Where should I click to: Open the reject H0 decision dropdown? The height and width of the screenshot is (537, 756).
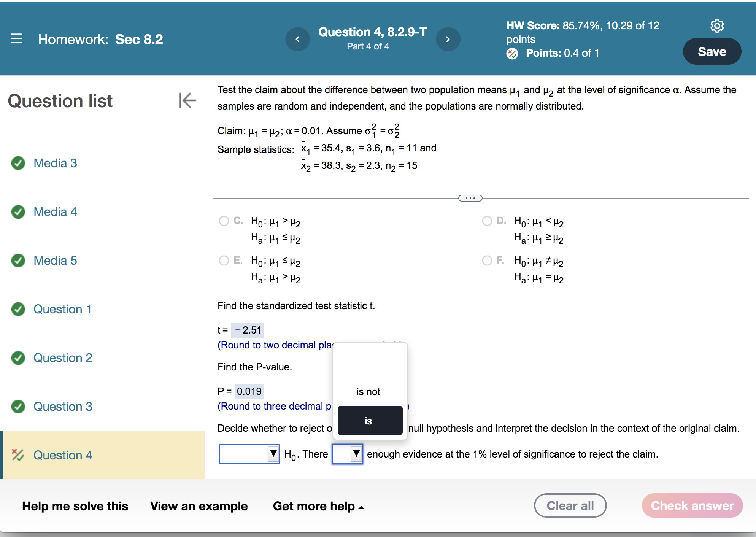tap(249, 454)
